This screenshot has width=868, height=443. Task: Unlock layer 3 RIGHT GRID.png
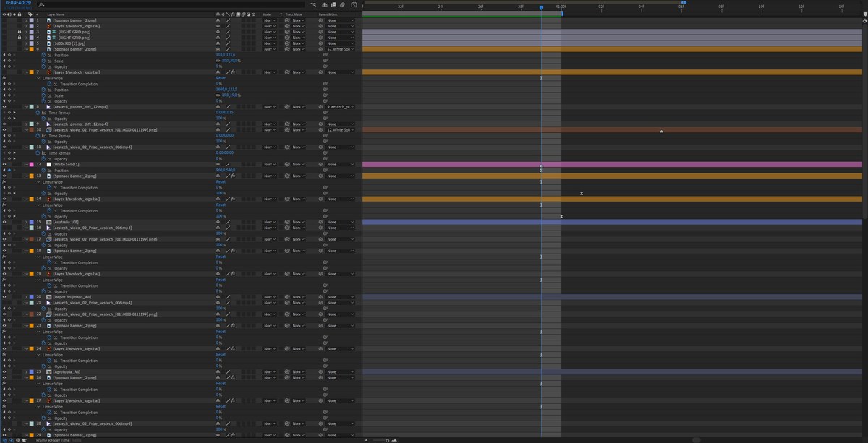pyautogui.click(x=19, y=32)
